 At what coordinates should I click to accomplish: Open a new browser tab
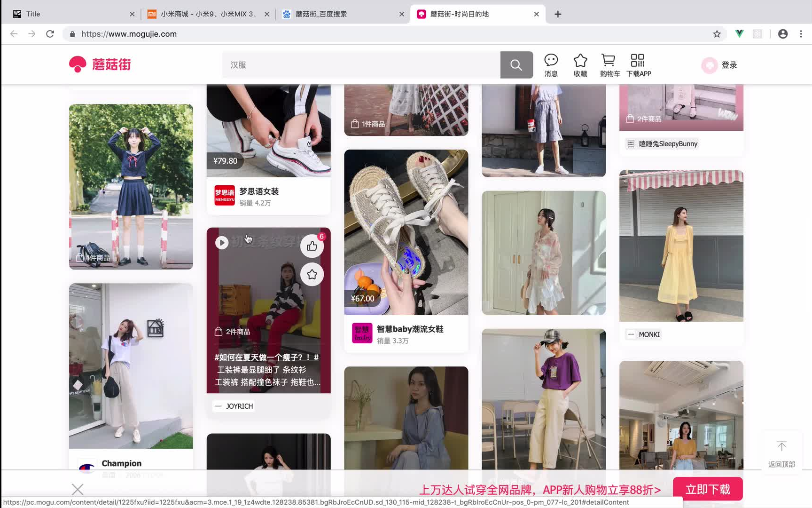pos(558,14)
